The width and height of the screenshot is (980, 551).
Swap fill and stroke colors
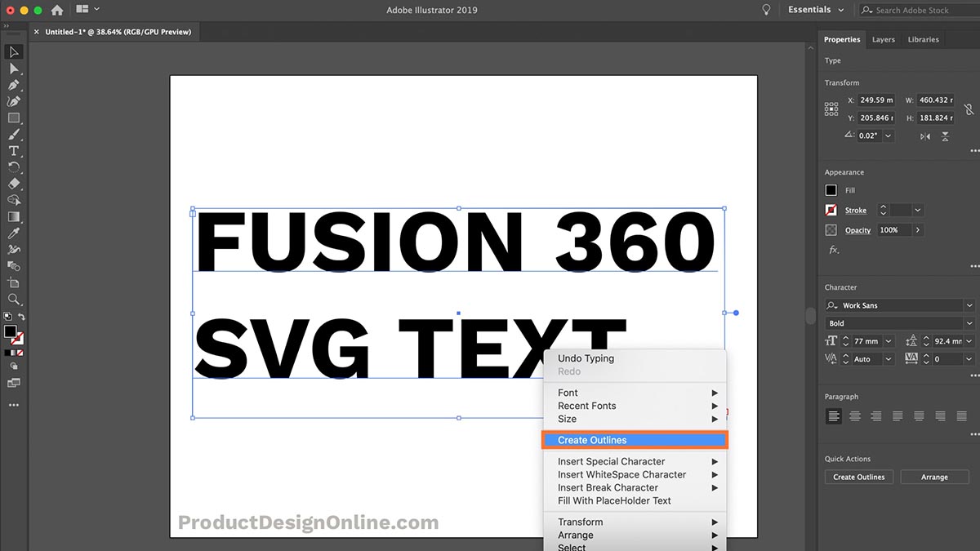pos(21,317)
